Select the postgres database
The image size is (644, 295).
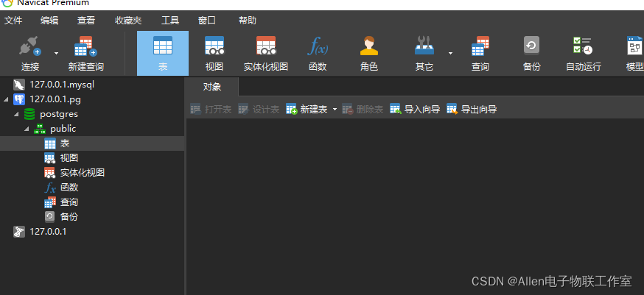[59, 114]
